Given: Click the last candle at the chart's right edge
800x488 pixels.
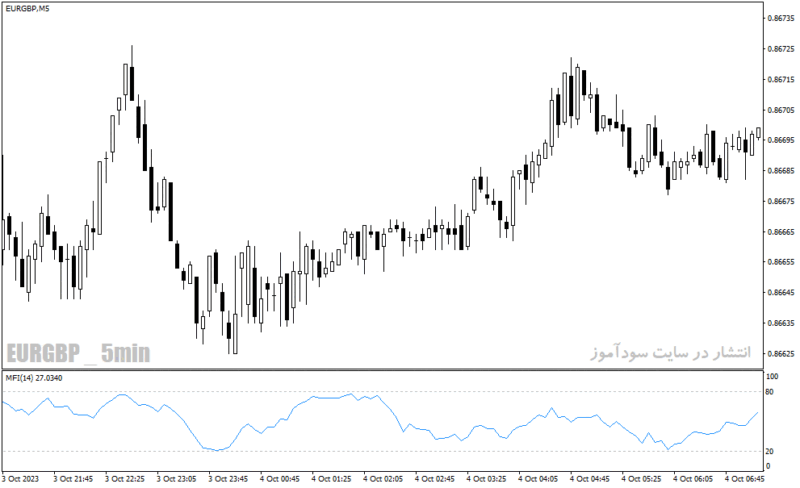Looking at the screenshot, I should (x=758, y=133).
